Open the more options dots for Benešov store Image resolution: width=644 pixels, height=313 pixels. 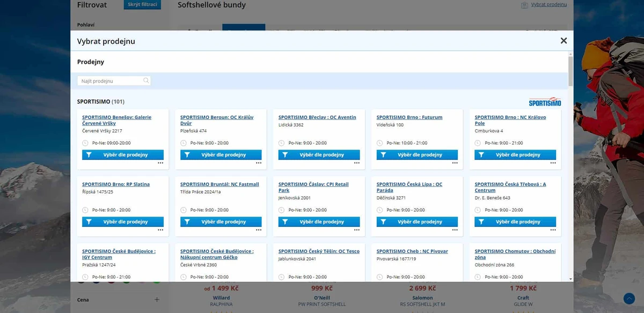pos(160,163)
